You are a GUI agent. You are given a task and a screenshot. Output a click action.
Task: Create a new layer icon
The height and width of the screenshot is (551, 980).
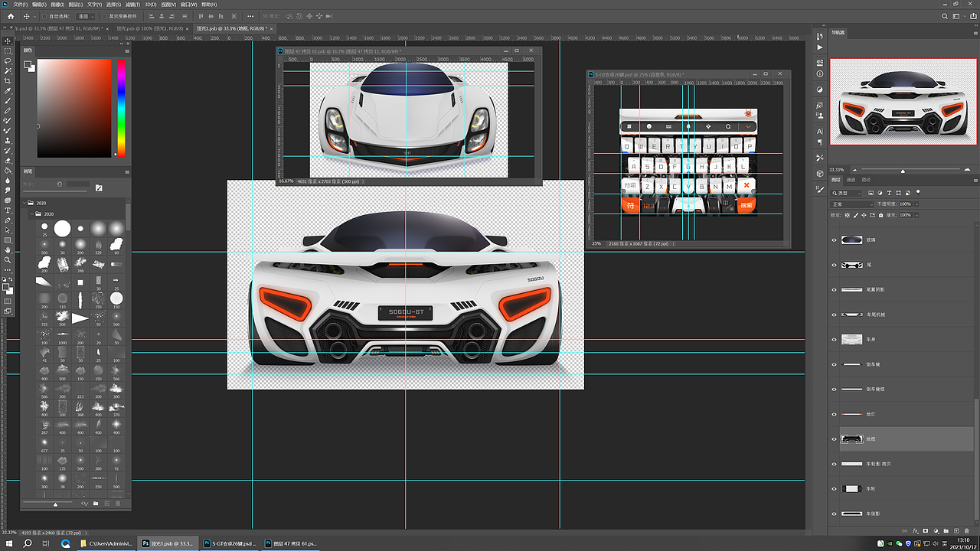point(956,530)
